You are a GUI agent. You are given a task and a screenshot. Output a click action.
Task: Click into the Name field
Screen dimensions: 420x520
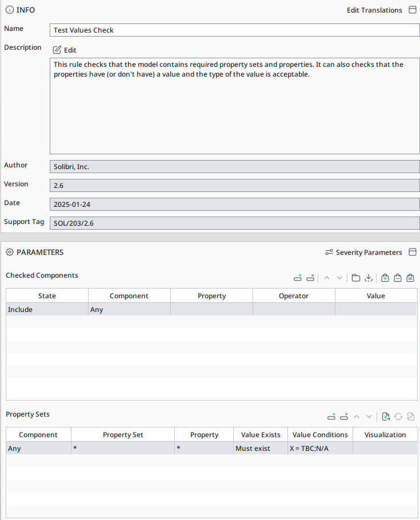coord(234,30)
